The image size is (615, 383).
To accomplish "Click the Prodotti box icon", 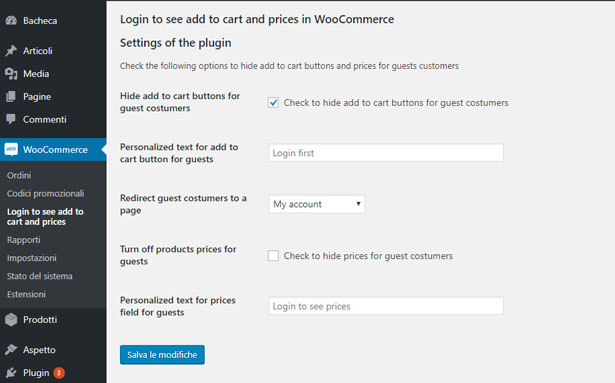I will 11,319.
